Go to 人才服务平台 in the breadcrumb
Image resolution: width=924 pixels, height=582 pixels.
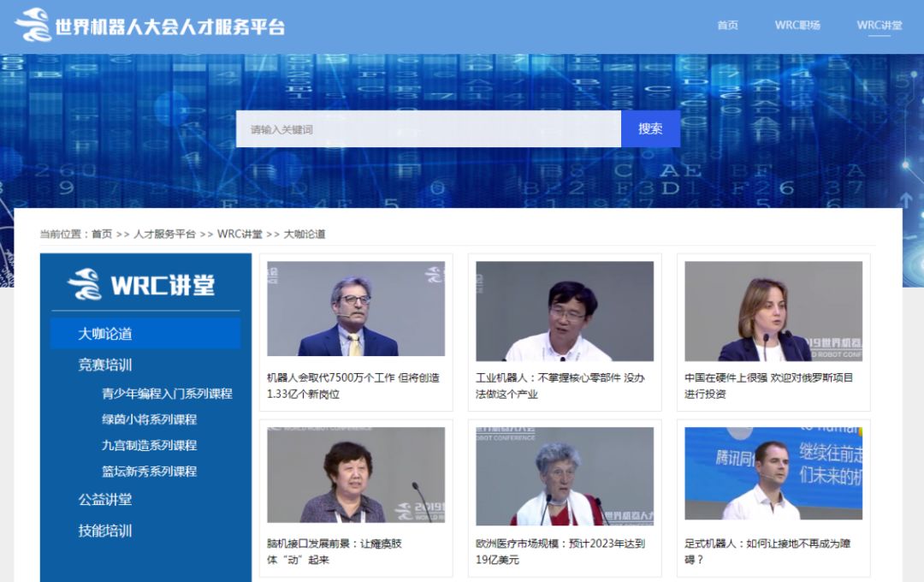(x=164, y=234)
